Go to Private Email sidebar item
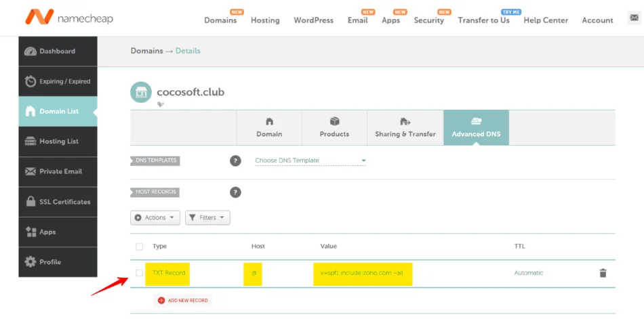This screenshot has height=319, width=644. 58,171
